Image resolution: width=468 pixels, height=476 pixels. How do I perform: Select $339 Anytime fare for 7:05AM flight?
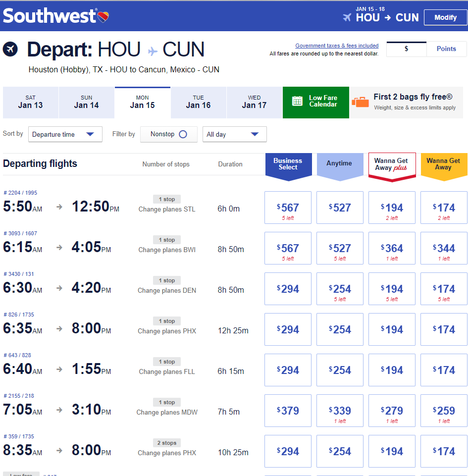[340, 411]
